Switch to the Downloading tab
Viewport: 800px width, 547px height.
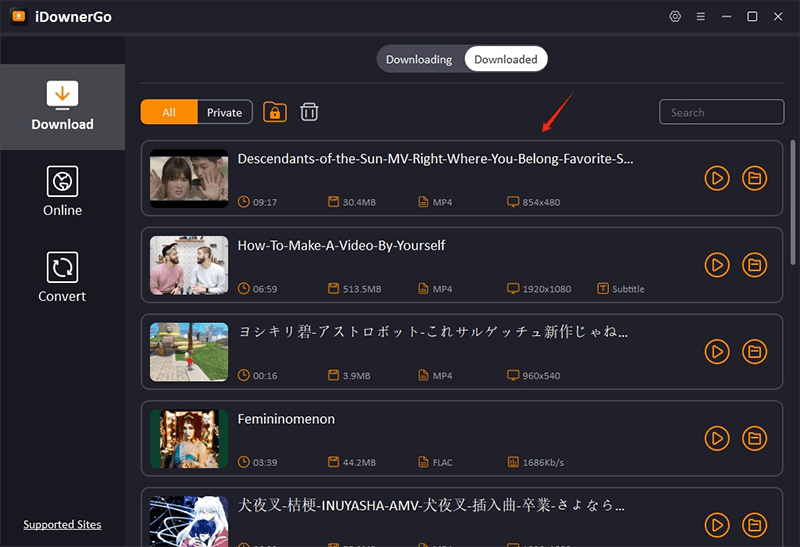tap(419, 59)
